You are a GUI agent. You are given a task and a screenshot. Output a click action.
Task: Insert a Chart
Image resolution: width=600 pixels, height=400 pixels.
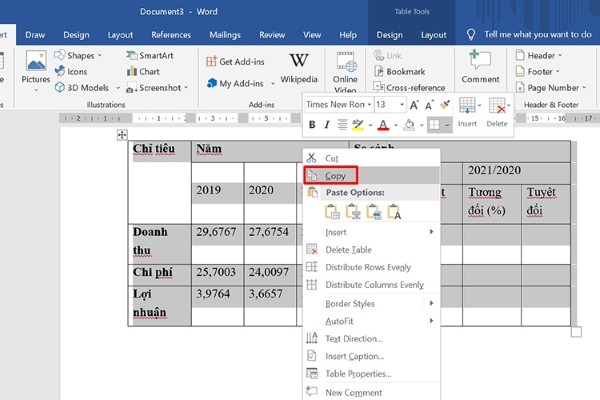point(143,72)
